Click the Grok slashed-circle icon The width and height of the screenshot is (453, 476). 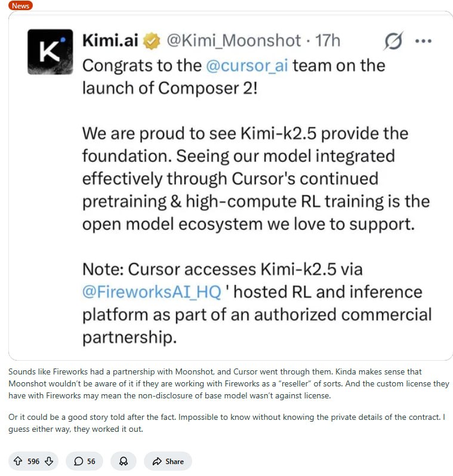[393, 41]
